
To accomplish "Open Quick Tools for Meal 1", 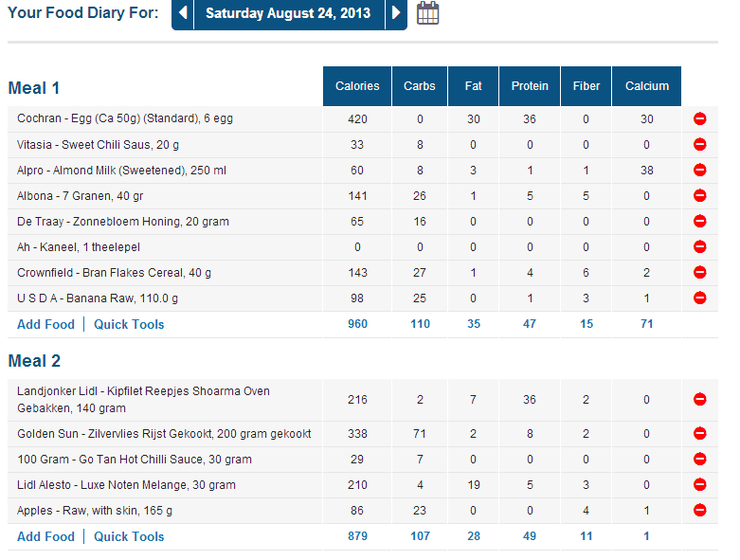I will click(129, 324).
